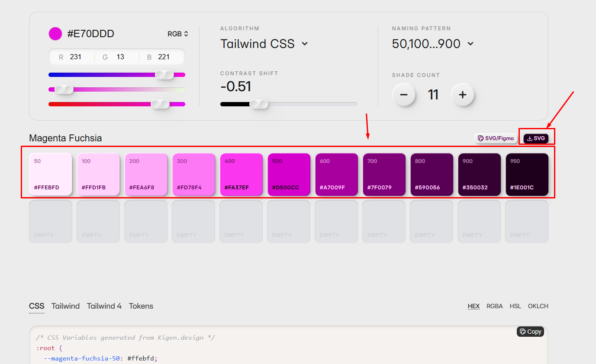
Task: Select the OKLCH color format
Action: coord(538,306)
